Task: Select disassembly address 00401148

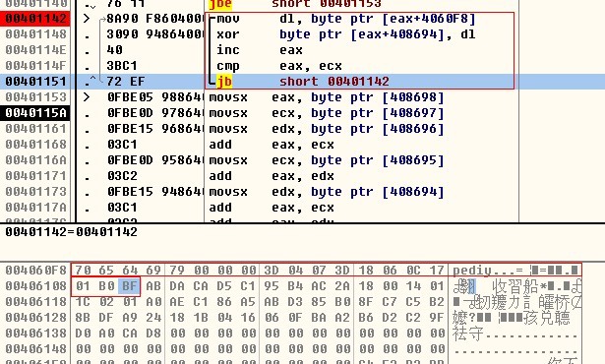Action: [35, 34]
